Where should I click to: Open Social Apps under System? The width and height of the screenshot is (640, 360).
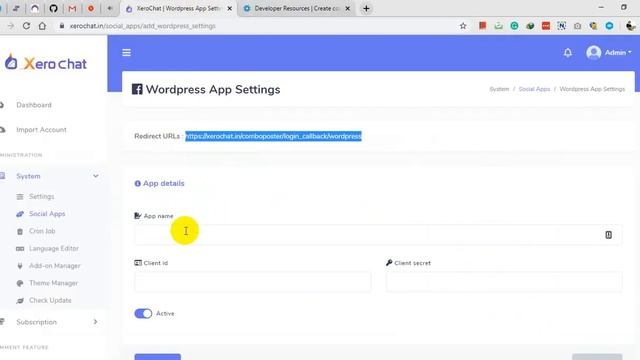(x=47, y=214)
